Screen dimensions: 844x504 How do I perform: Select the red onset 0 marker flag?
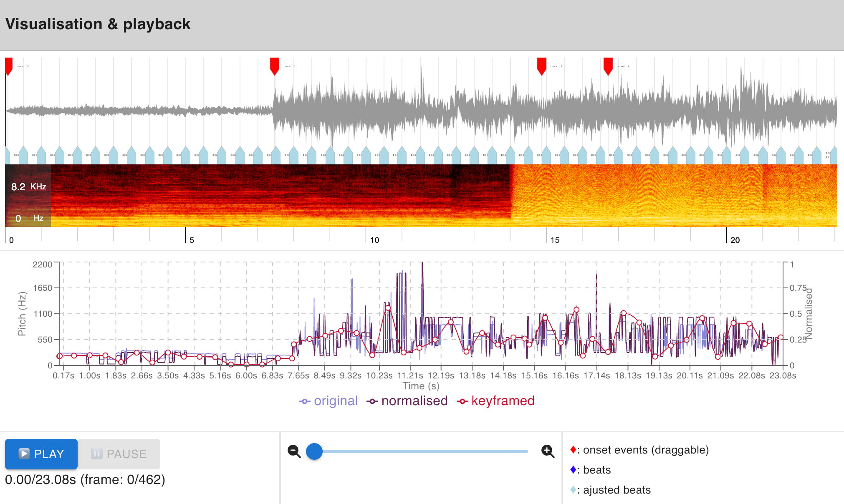point(8,65)
